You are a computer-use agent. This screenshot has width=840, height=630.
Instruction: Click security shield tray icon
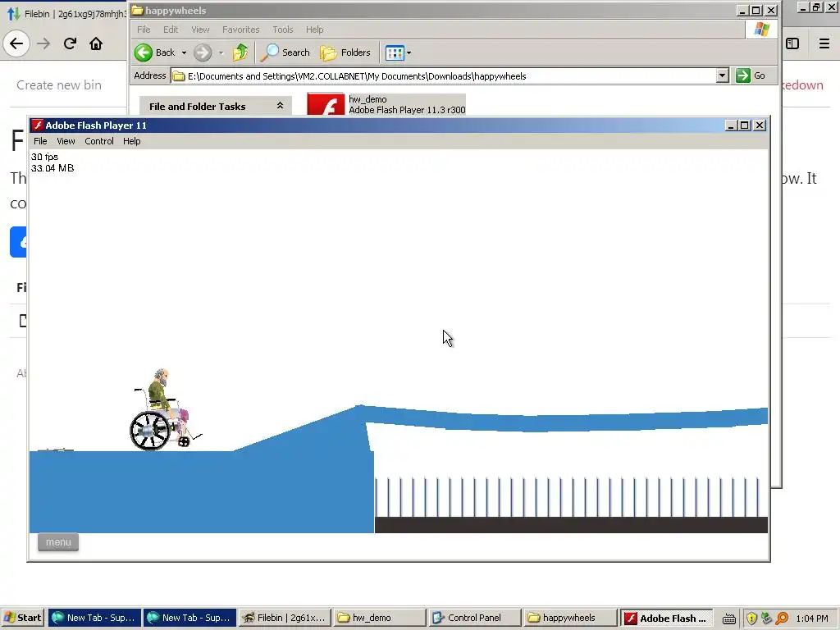[x=751, y=619]
